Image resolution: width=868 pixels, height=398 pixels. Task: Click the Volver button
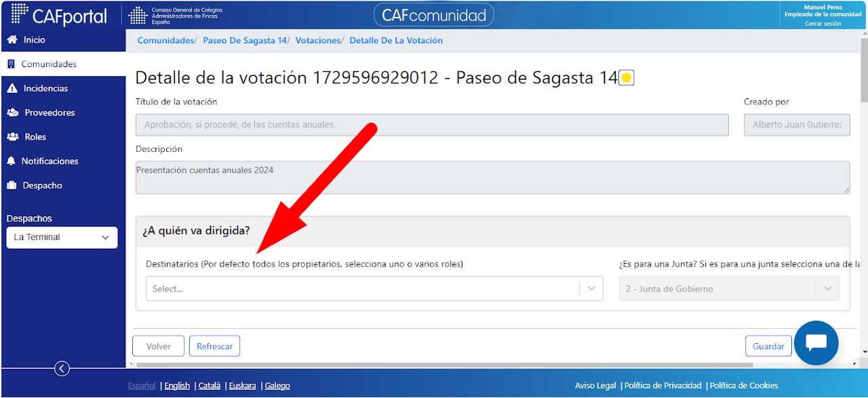pyautogui.click(x=159, y=346)
